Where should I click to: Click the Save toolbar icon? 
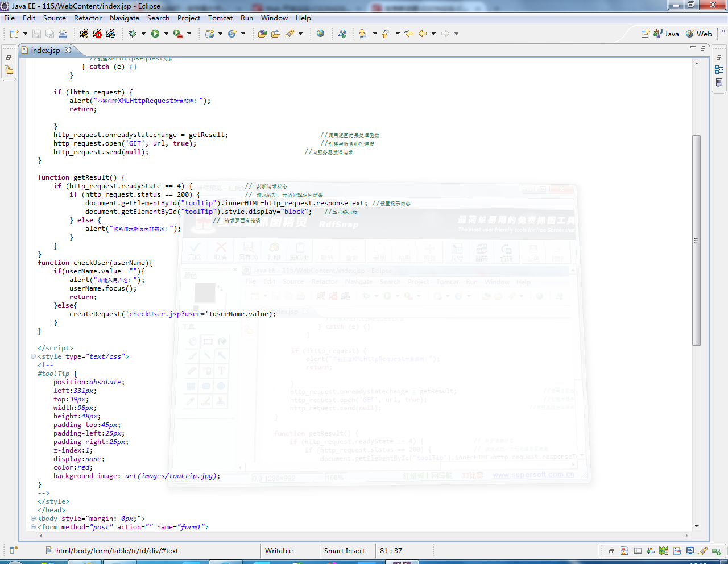tap(36, 34)
